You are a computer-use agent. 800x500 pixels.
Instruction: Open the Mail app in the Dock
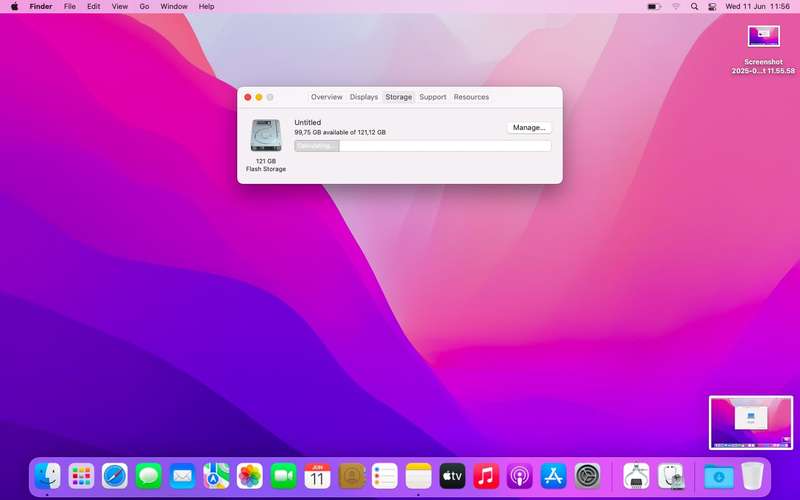tap(182, 476)
